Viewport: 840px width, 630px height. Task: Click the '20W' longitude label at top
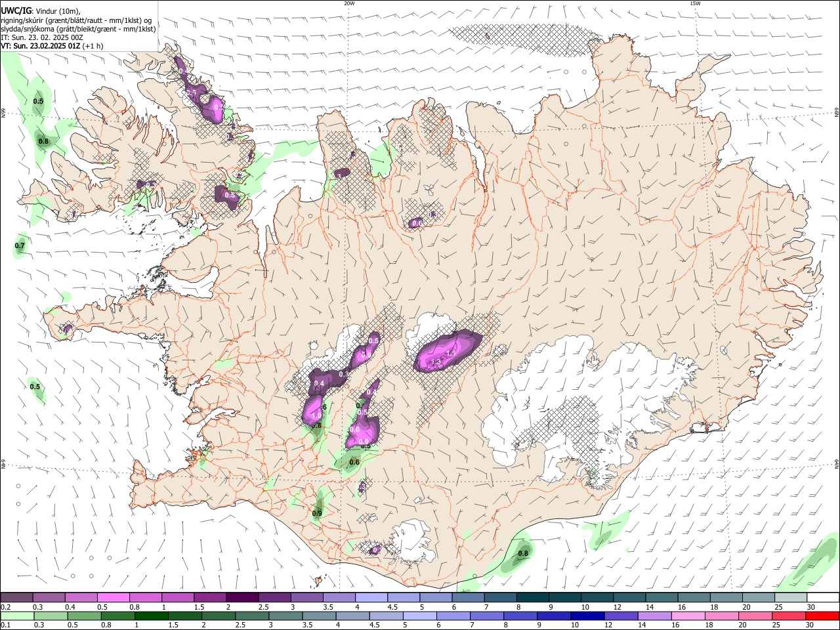pos(349,3)
